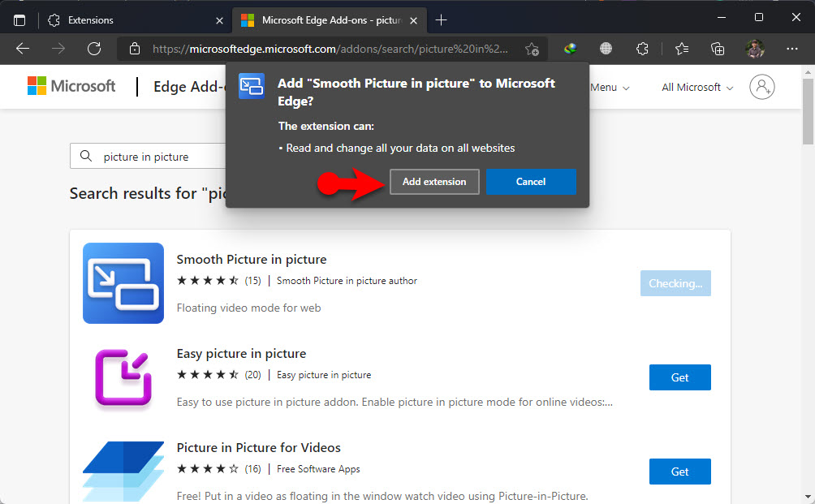815x504 pixels.
Task: Get the Picture in Picture for Videos extension
Action: (680, 472)
